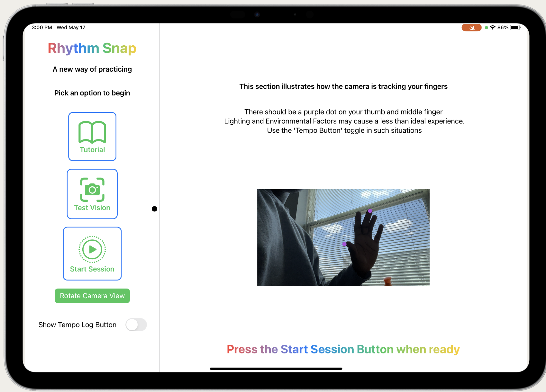The height and width of the screenshot is (392, 546).
Task: Click the black dot beside the sidebar divider
Action: 154,209
